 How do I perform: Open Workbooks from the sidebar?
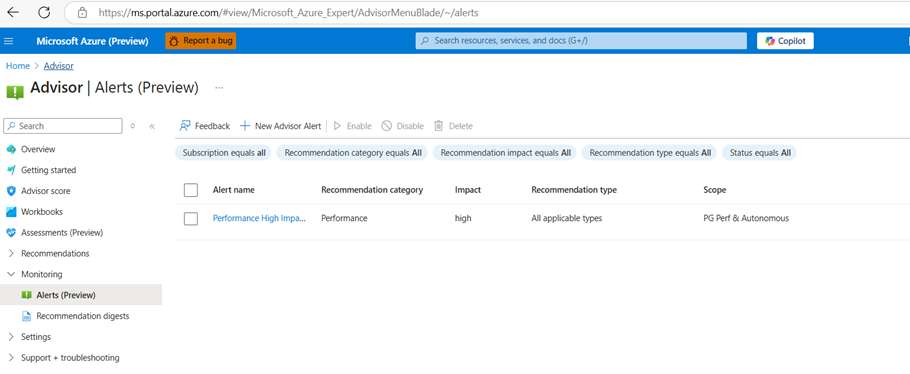click(42, 212)
